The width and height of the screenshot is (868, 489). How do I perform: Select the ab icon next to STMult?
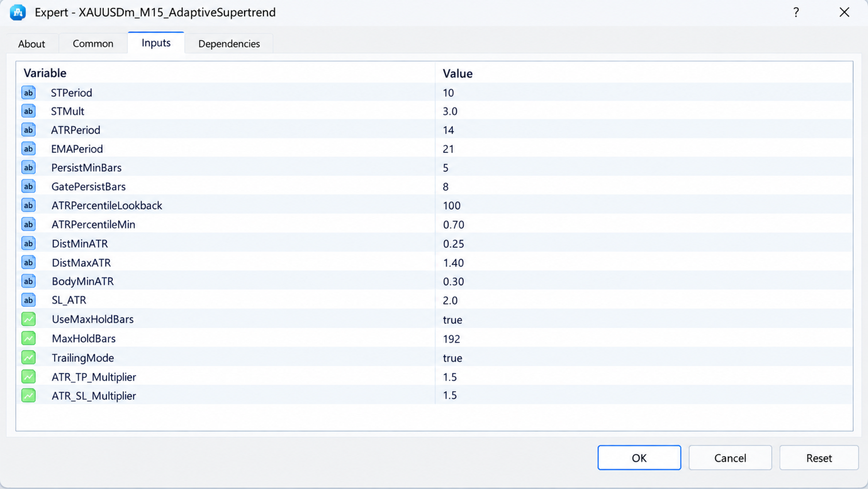[29, 111]
